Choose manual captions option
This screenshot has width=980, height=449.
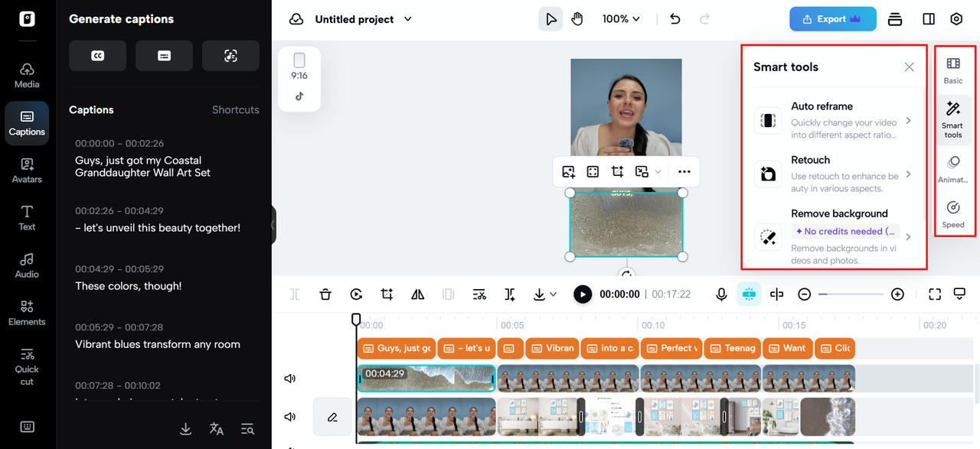[164, 56]
